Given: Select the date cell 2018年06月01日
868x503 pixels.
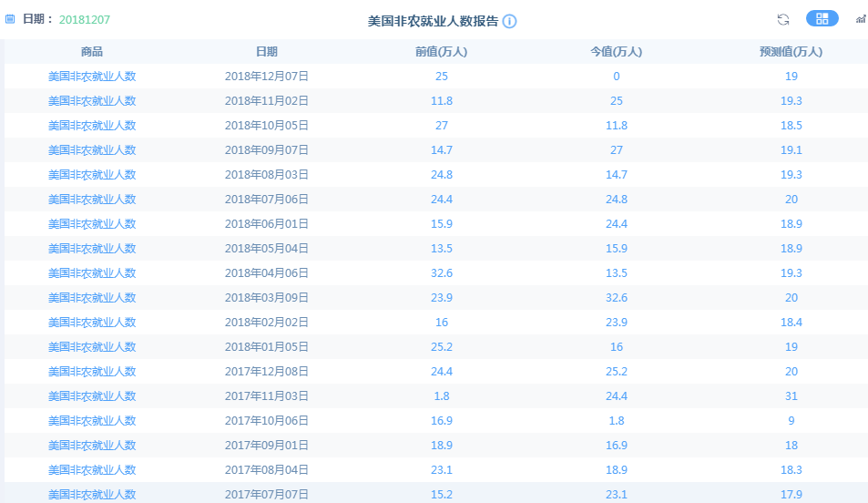Looking at the screenshot, I should coord(267,224).
